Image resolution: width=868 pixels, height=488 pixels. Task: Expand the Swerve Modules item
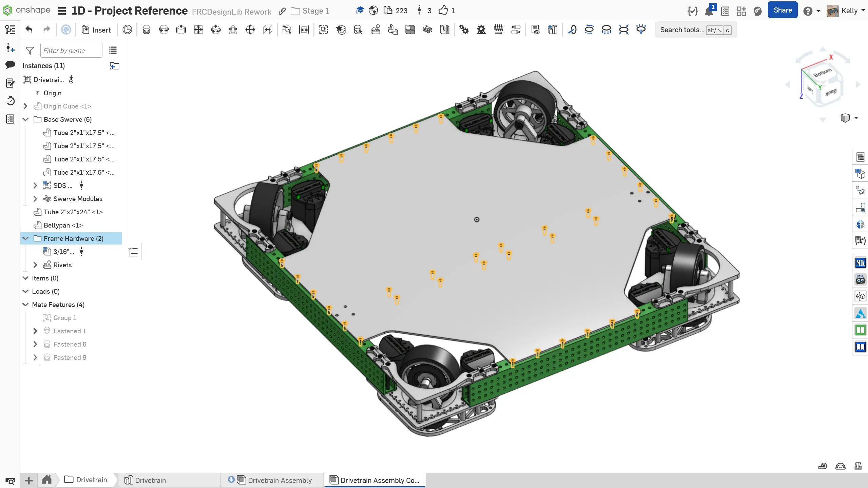35,199
